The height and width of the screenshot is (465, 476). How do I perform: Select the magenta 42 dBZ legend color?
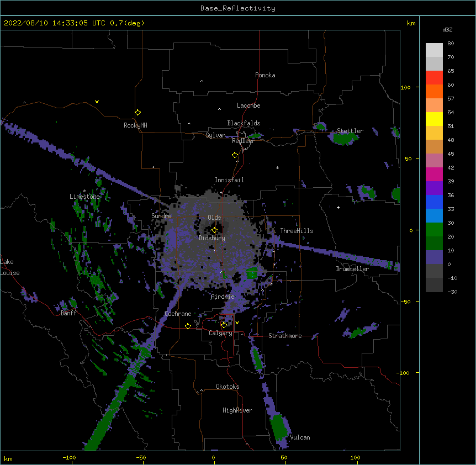coord(434,174)
